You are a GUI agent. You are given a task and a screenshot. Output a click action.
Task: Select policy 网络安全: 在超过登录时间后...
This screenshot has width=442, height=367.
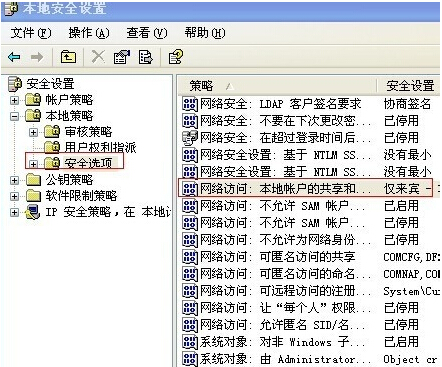285,138
